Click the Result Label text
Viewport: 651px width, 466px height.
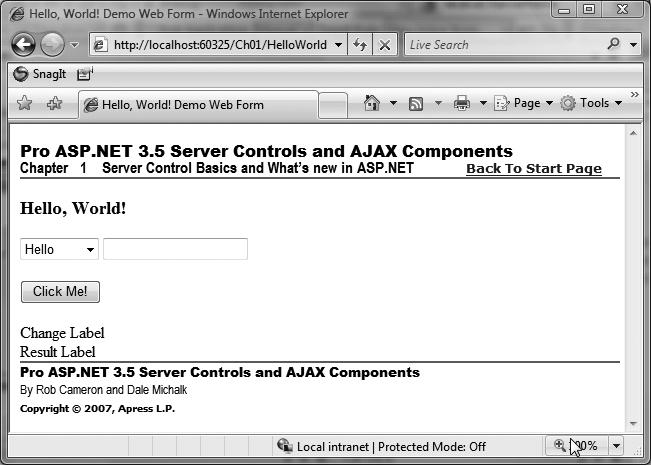(58, 352)
